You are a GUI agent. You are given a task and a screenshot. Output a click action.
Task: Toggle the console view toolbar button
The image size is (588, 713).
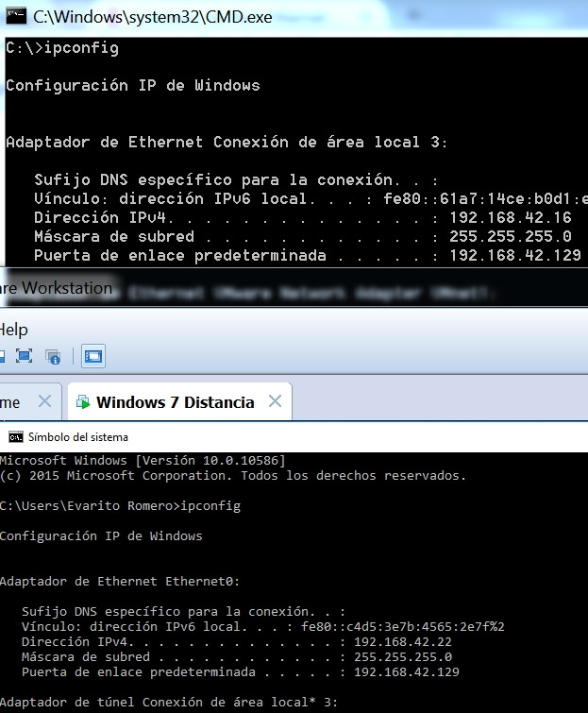(x=93, y=356)
